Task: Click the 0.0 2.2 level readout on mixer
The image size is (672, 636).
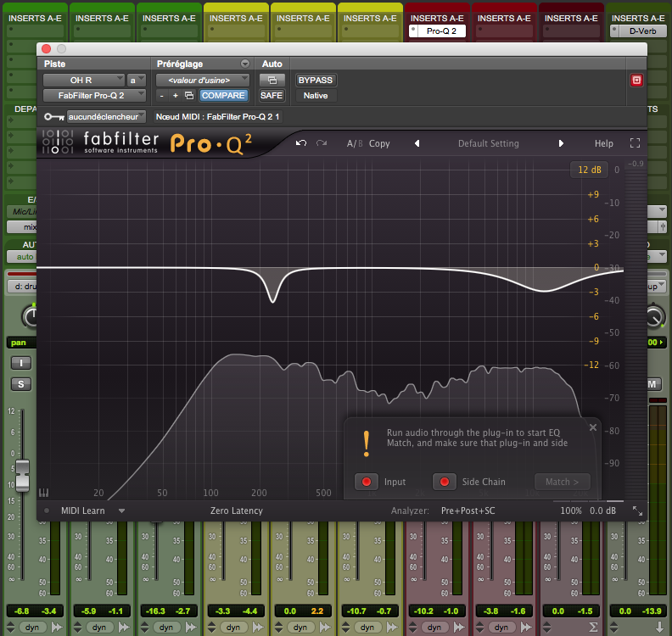Action: point(303,611)
